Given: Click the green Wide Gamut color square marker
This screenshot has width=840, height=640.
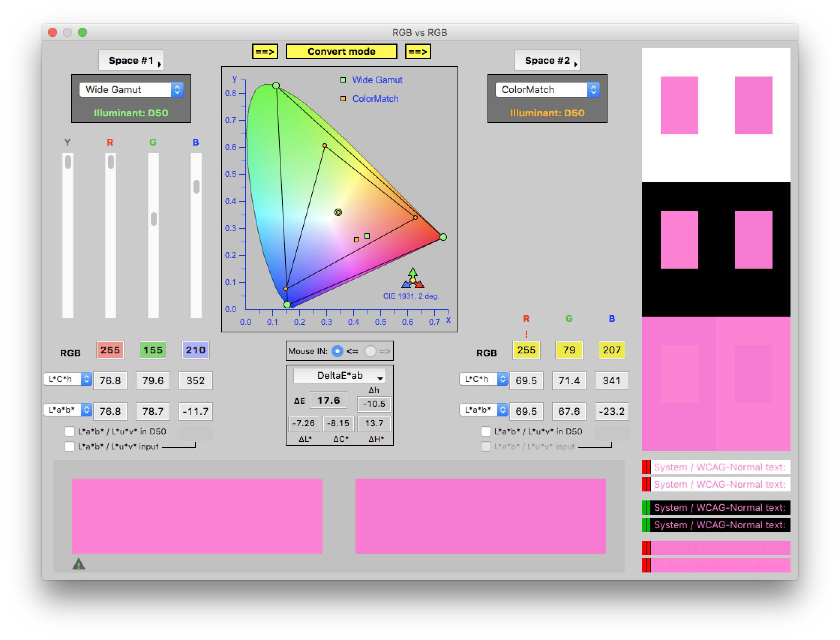Looking at the screenshot, I should (367, 236).
